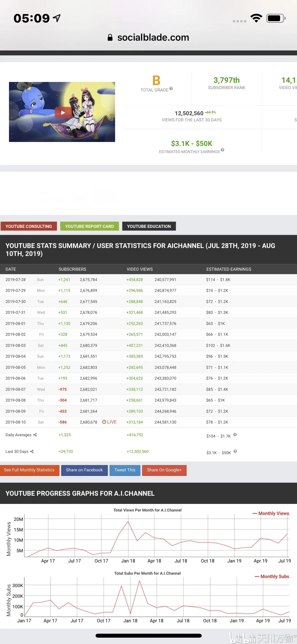Click the 2019-07-28 date row
The width and height of the screenshot is (297, 644).
point(148,280)
